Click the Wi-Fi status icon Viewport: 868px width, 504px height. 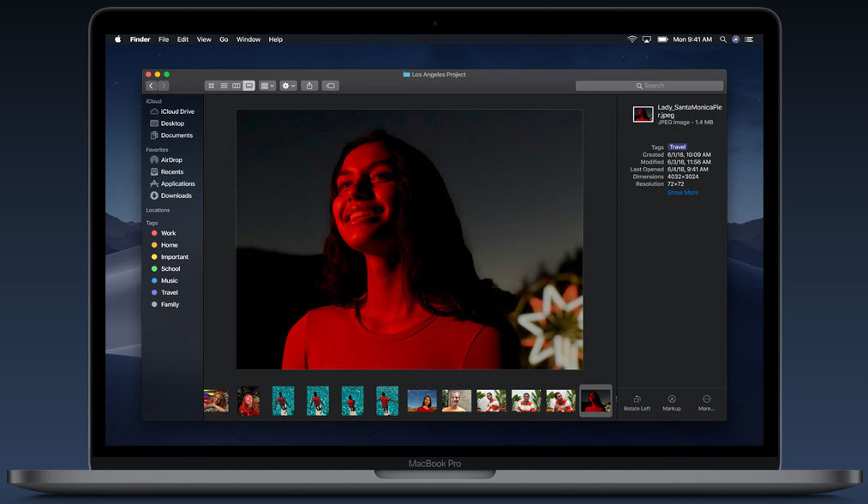point(632,39)
